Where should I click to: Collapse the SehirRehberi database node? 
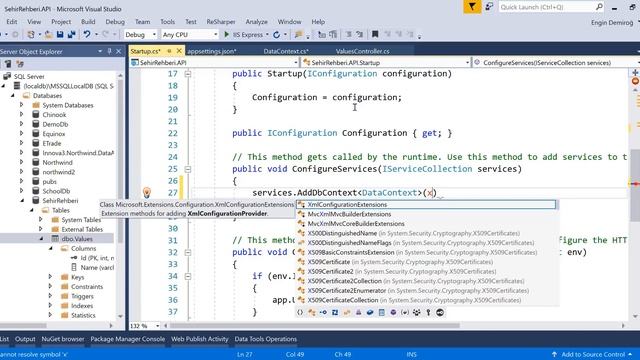[x=22, y=200]
